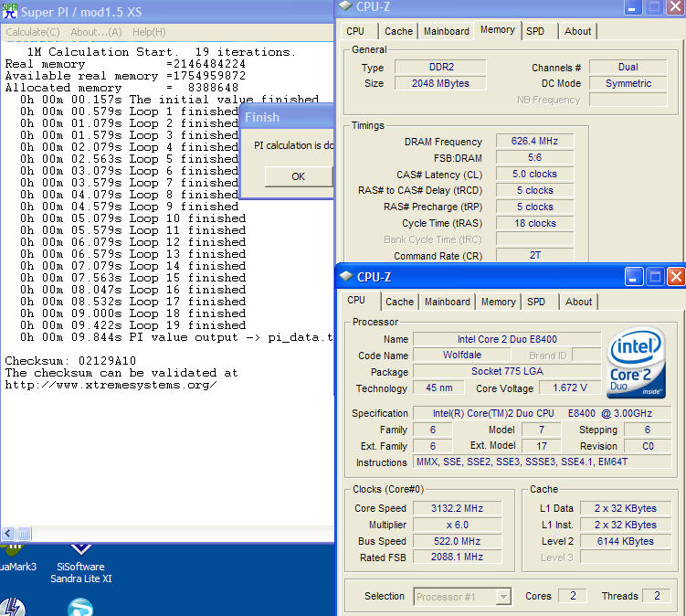Select Memory tab in upper CPU-Z
Viewport: 686px width, 616px height.
click(498, 30)
